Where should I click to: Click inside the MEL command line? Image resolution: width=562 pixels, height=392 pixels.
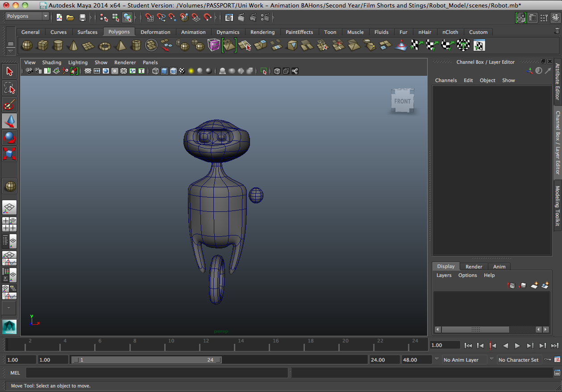[x=156, y=373]
